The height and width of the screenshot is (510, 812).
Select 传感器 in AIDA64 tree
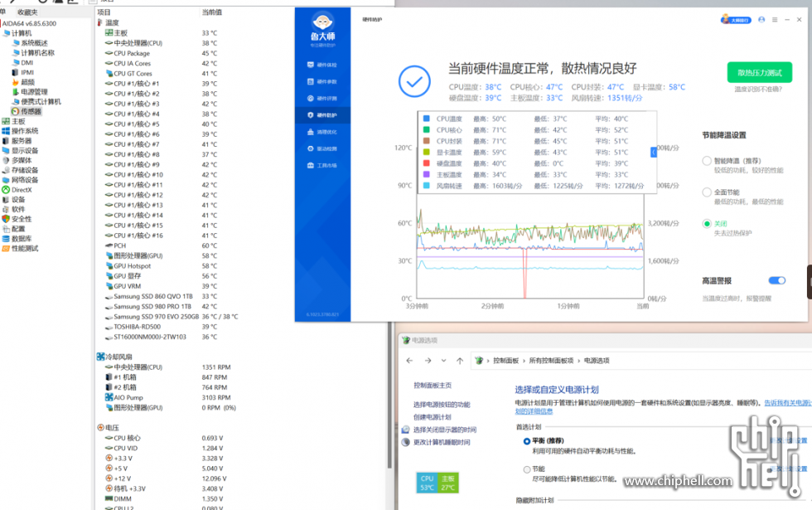tap(26, 111)
